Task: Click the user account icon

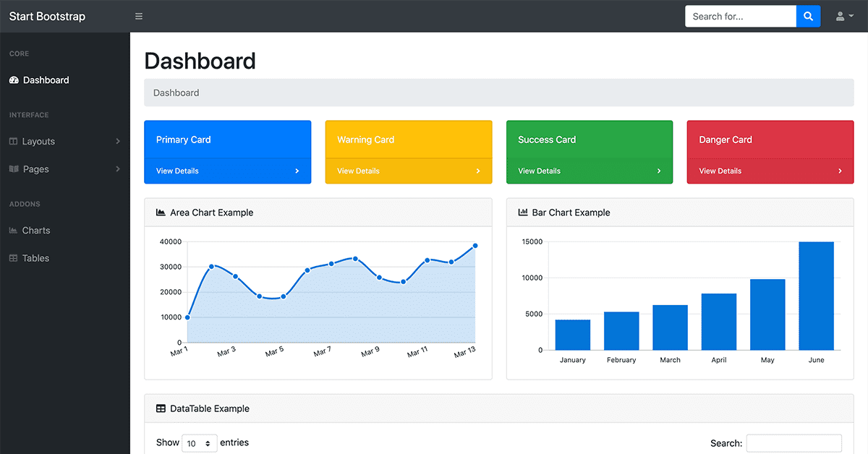Action: pyautogui.click(x=841, y=16)
